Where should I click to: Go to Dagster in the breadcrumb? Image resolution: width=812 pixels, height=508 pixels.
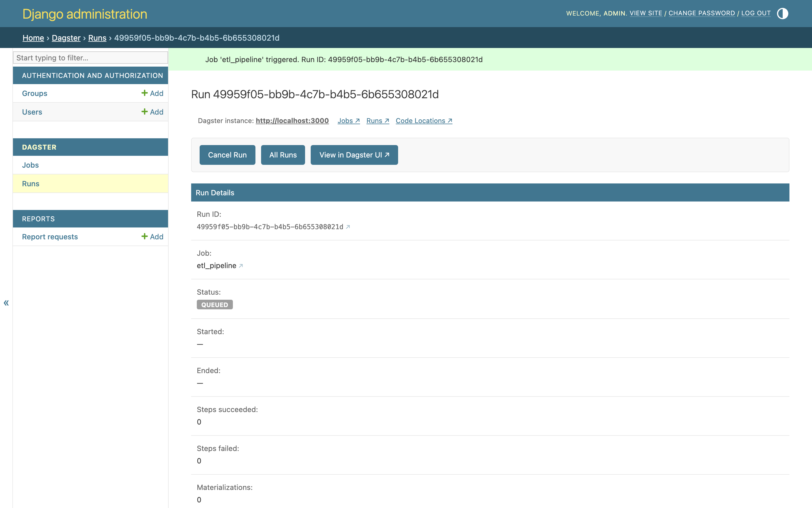click(x=66, y=38)
